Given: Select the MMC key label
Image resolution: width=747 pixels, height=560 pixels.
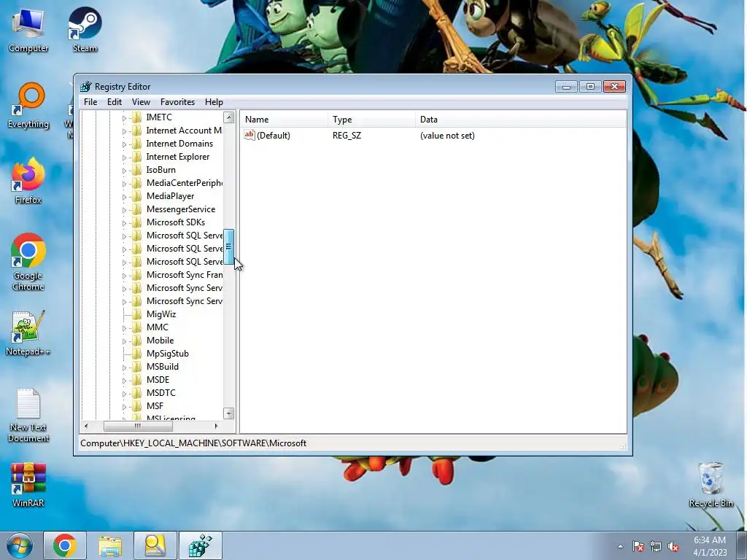Looking at the screenshot, I should [x=158, y=327].
